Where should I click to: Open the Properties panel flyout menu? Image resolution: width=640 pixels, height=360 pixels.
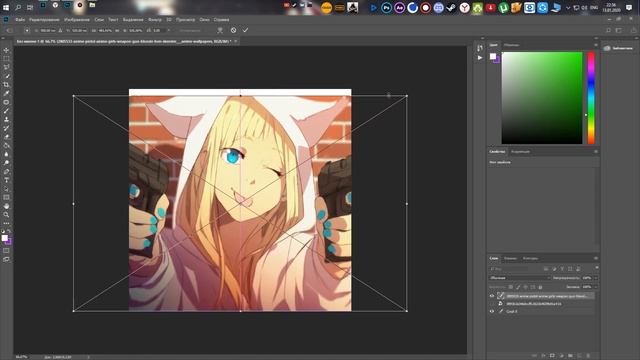tap(596, 151)
